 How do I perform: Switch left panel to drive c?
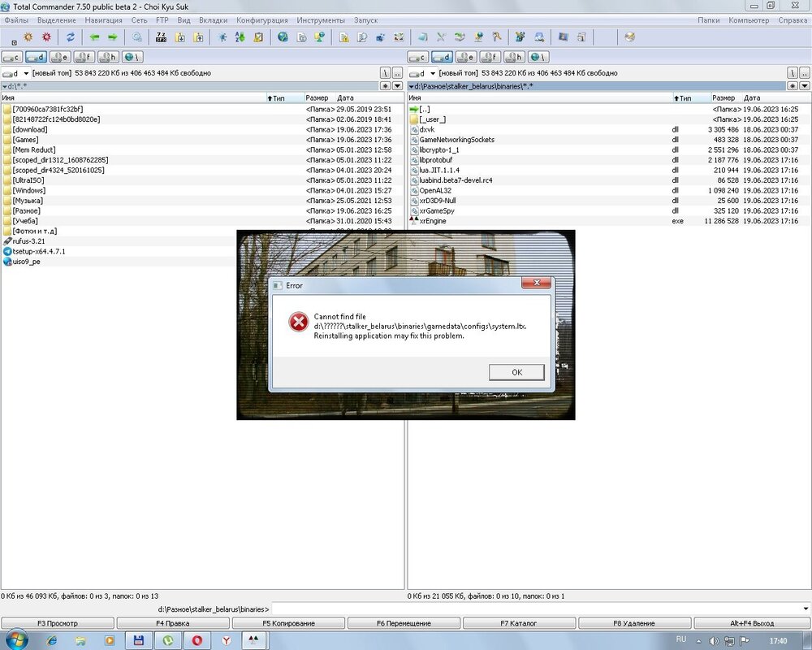tap(12, 57)
